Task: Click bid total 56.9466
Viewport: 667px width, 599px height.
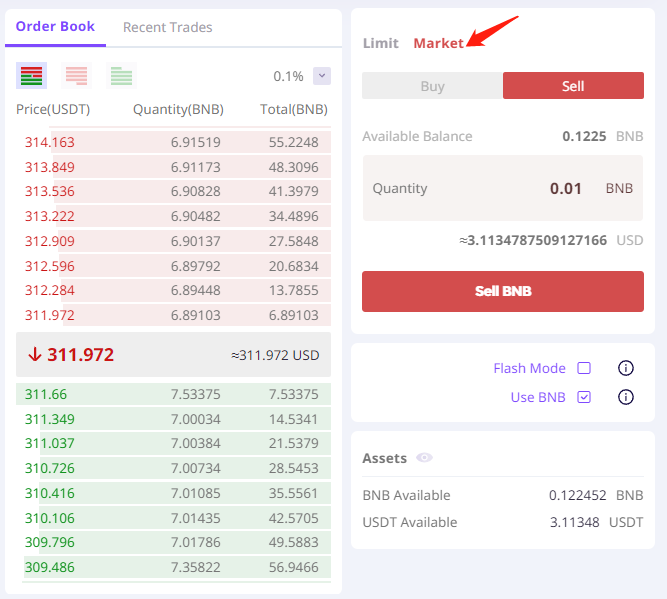Action: point(294,567)
